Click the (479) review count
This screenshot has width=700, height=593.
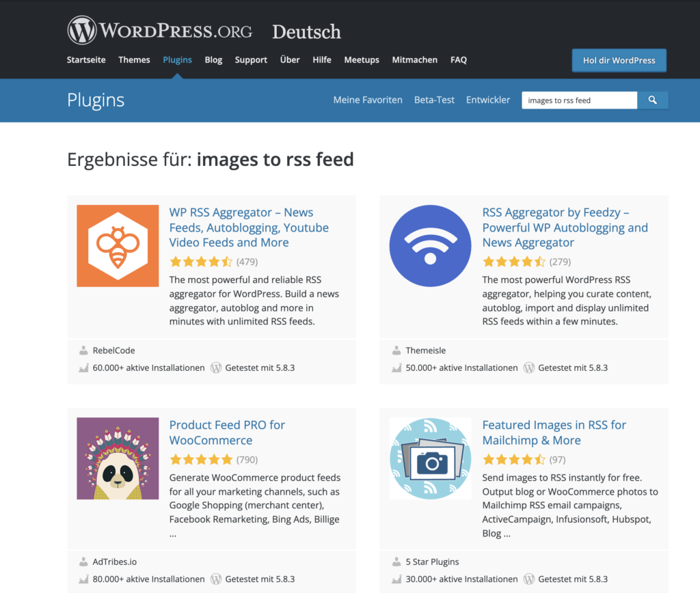point(247,262)
